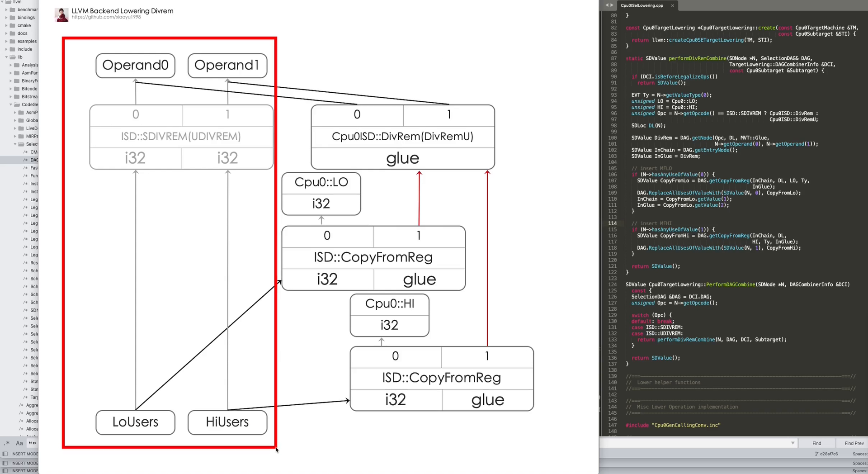The image size is (868, 474).
Task: Expand the benchmarks folder arrow
Action: point(6,9)
